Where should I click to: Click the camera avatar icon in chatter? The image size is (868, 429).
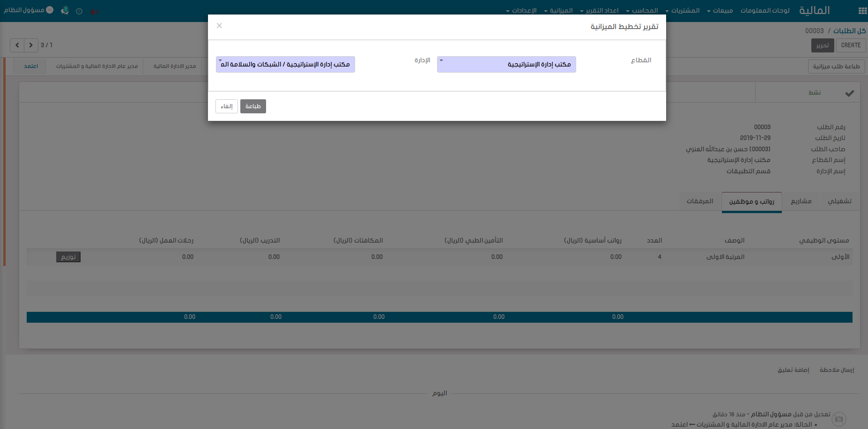pyautogui.click(x=839, y=419)
